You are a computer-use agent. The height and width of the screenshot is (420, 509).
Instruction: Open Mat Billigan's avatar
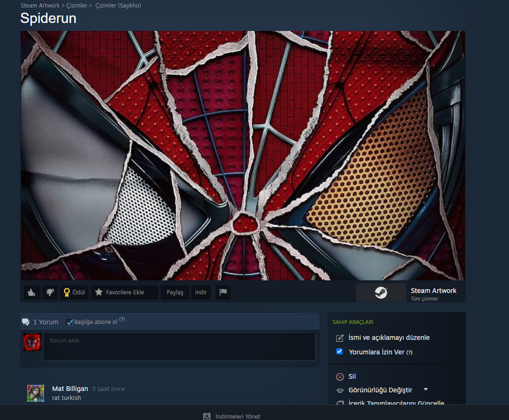coord(36,393)
